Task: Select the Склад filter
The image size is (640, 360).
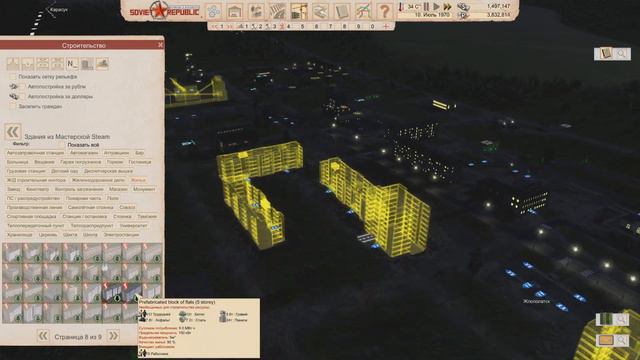Action: 127,207
